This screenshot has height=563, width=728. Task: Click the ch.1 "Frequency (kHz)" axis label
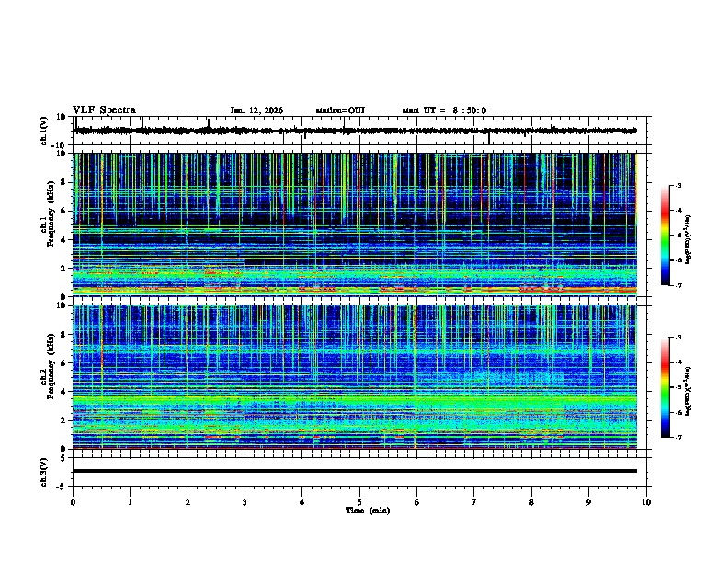coord(51,214)
